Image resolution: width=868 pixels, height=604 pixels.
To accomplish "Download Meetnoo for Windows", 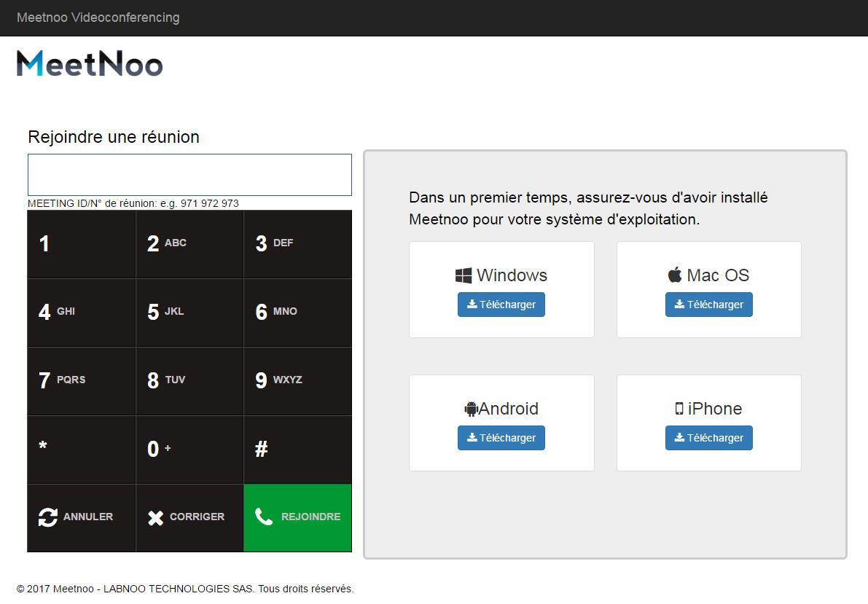I will tap(501, 305).
